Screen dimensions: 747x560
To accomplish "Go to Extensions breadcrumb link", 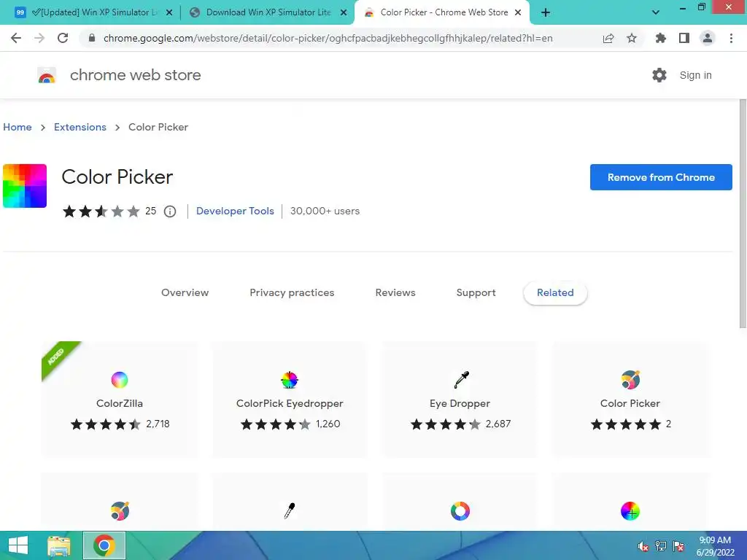I will (x=80, y=127).
